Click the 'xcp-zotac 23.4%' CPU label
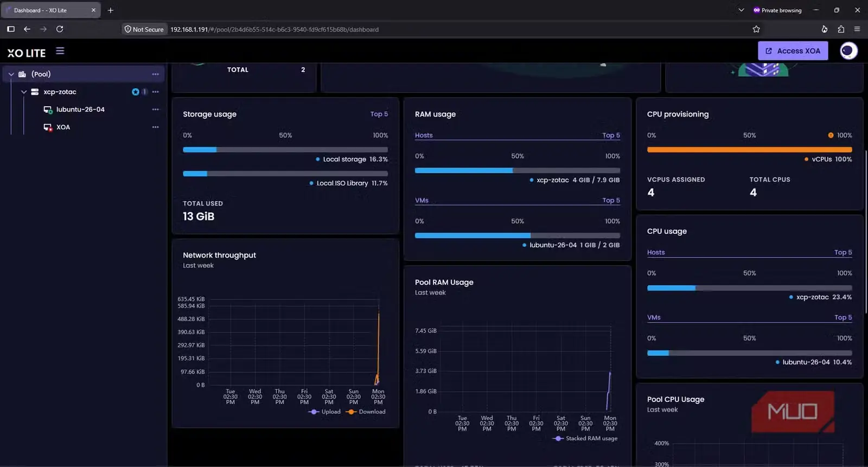 click(x=820, y=297)
